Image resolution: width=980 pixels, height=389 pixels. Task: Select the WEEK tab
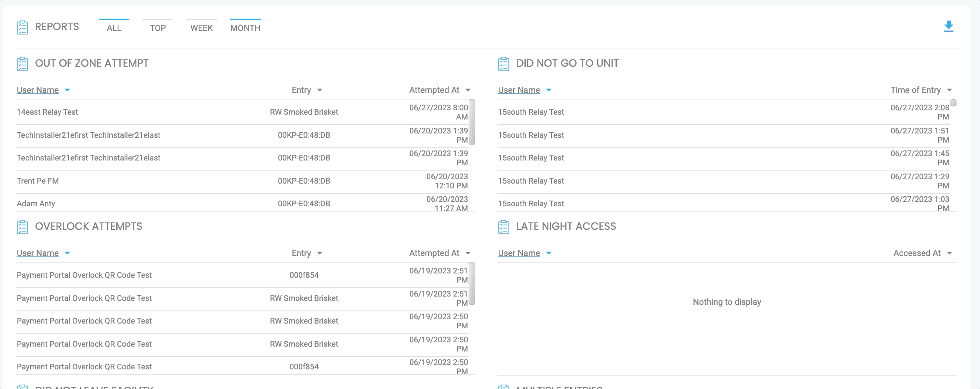[202, 28]
